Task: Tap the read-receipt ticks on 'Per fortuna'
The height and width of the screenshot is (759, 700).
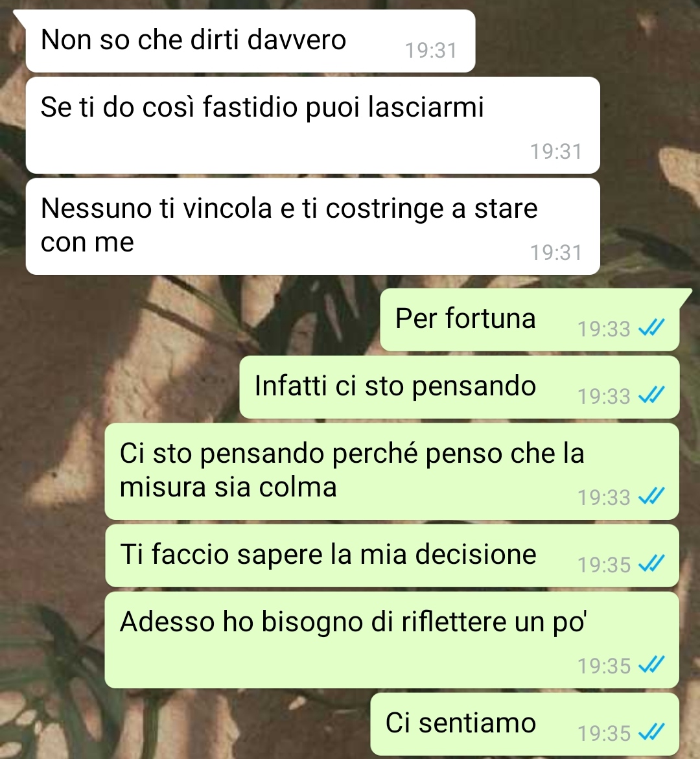Action: [x=651, y=328]
